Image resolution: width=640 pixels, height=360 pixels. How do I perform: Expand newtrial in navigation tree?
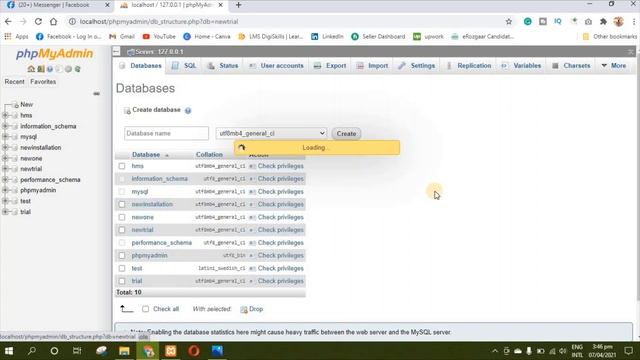[5, 169]
